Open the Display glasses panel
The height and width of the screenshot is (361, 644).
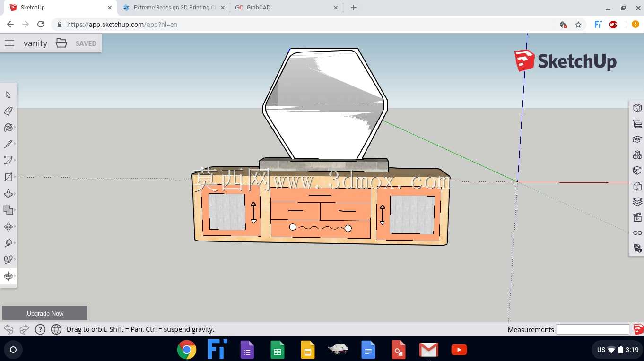pos(637,232)
